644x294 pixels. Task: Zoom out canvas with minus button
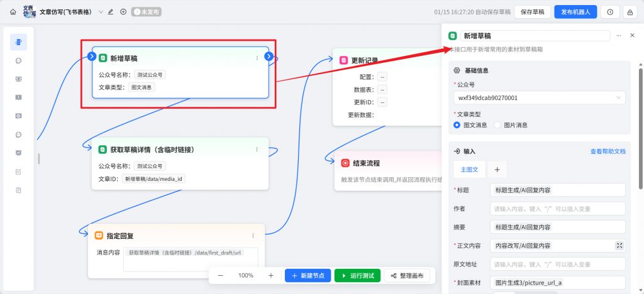[x=221, y=276]
